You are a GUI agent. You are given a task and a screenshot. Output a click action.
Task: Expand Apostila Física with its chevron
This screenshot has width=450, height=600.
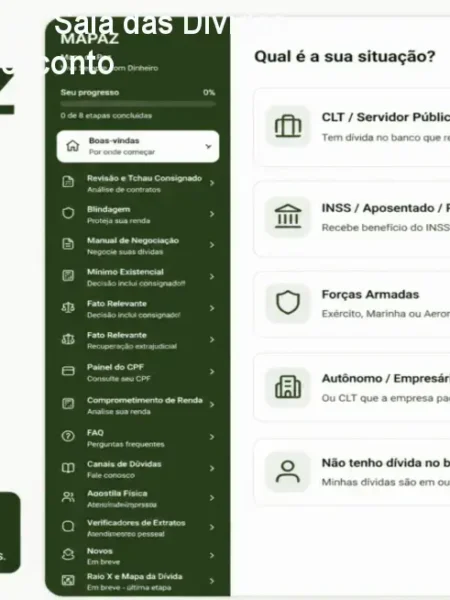click(212, 498)
